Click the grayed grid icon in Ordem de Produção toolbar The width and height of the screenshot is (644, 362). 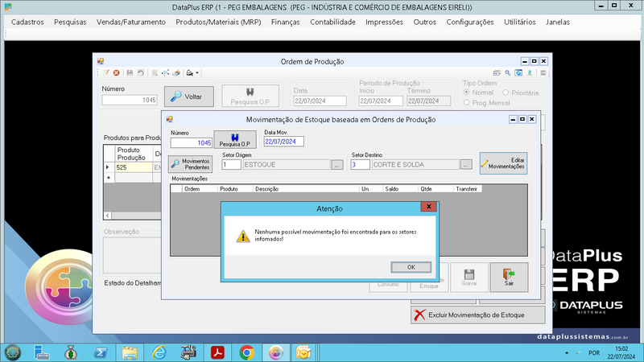(155, 72)
